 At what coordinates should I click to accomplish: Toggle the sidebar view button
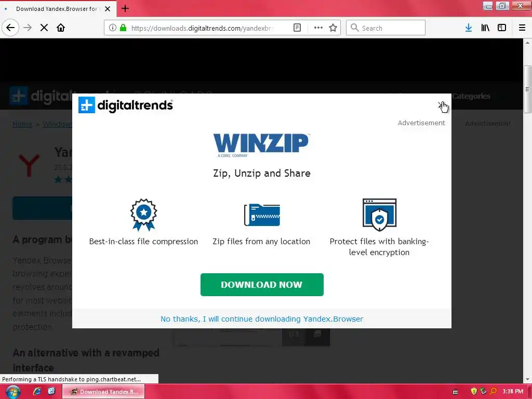(502, 28)
